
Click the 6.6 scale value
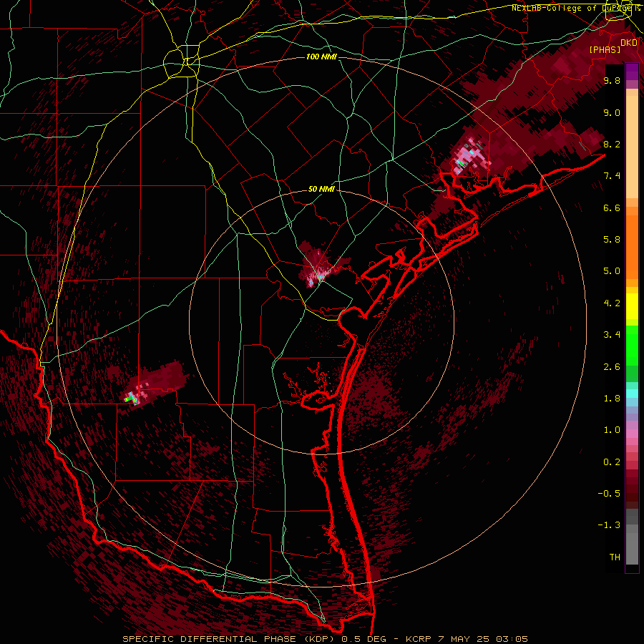612,208
